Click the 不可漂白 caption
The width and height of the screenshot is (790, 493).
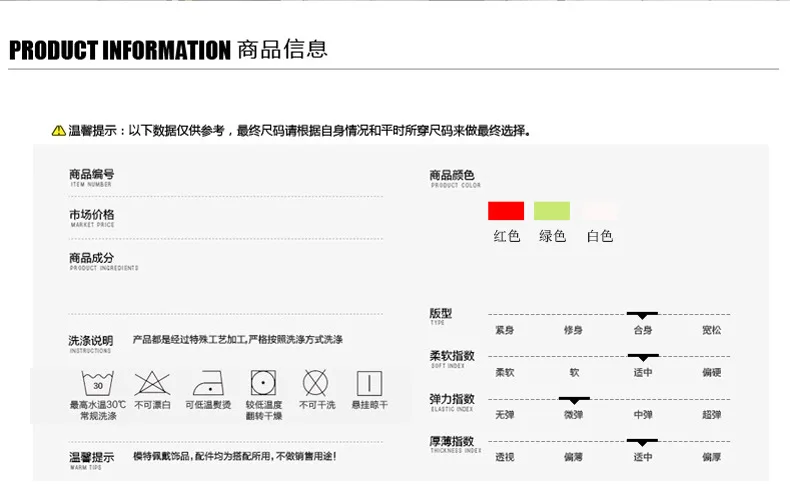point(152,405)
